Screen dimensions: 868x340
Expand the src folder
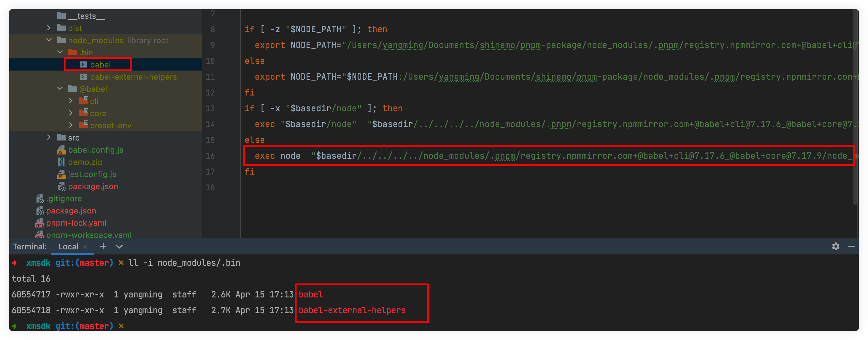pos(49,137)
